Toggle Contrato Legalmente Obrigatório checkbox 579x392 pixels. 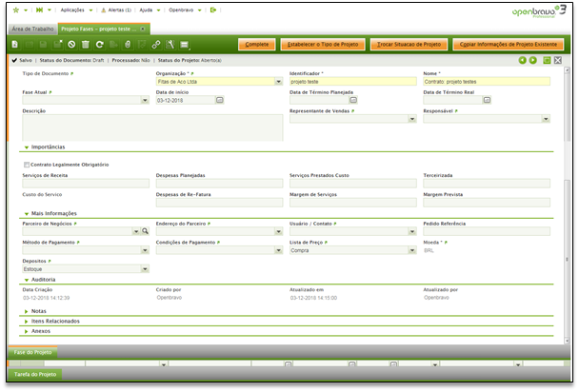point(26,165)
